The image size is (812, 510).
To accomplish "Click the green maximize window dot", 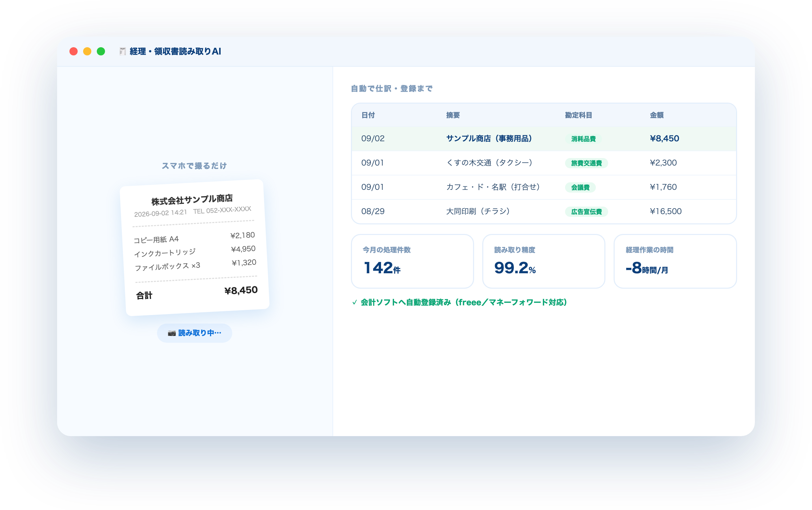I will 101,51.
